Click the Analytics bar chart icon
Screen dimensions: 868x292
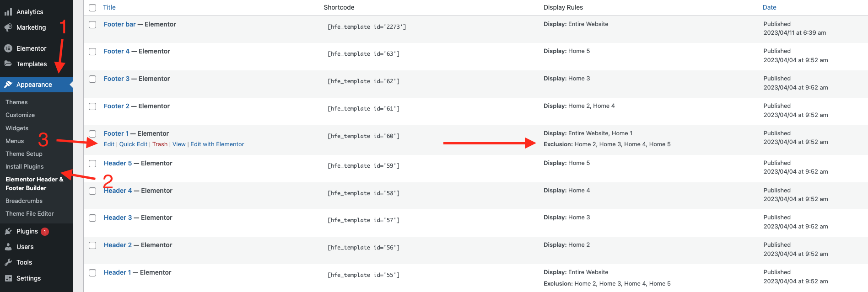(8, 12)
